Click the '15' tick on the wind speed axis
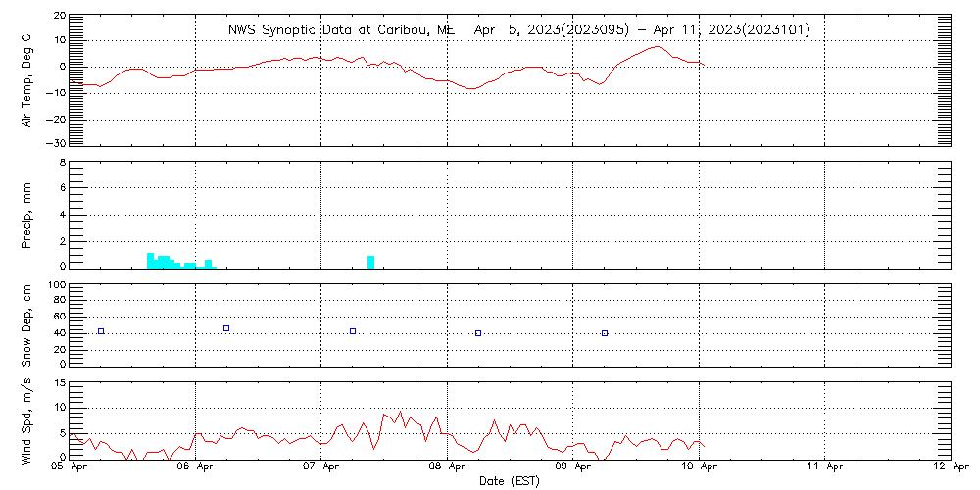 (59, 383)
